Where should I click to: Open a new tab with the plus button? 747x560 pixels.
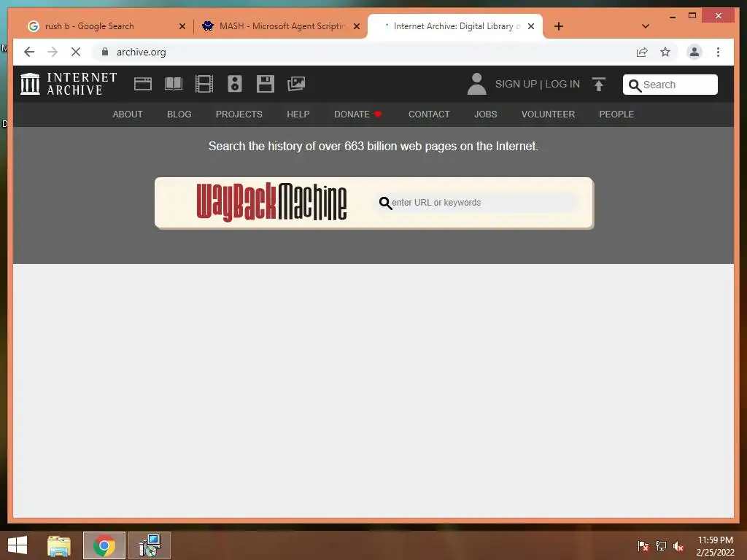point(559,26)
